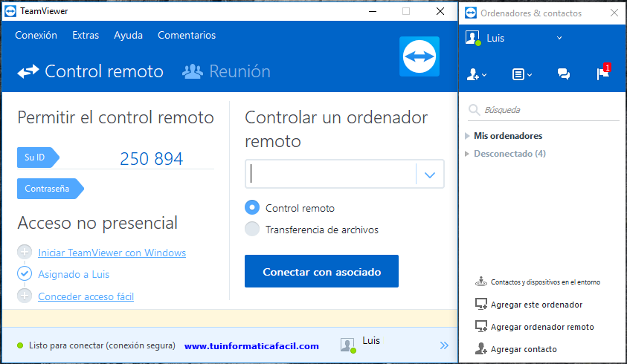Image resolution: width=627 pixels, height=364 pixels.
Task: Click double chevron to toggle contacts panel
Action: (444, 345)
